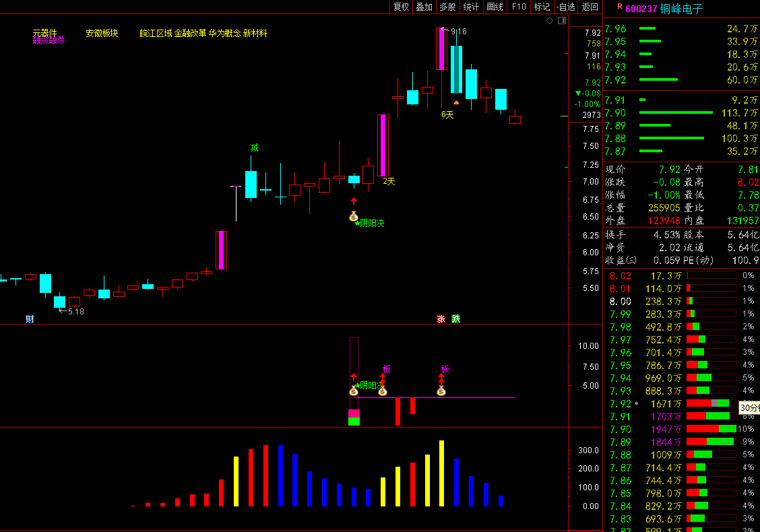Image resolution: width=760 pixels, height=532 pixels.
Task: Open the 复权 menu
Action: [x=401, y=7]
